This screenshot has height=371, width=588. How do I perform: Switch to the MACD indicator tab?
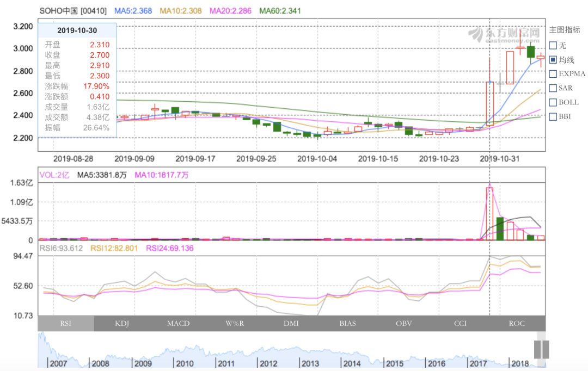[x=179, y=324]
